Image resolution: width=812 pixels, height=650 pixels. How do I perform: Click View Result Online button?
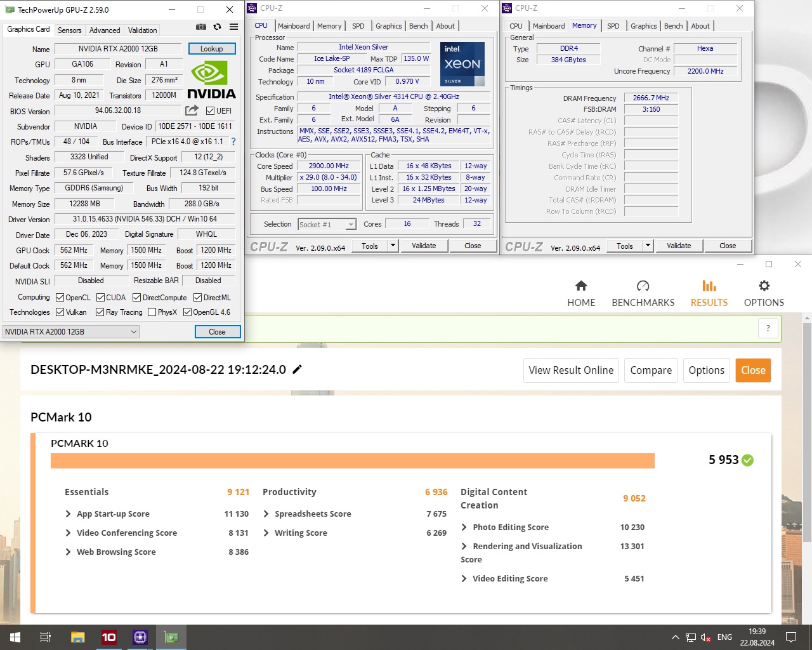(x=571, y=370)
